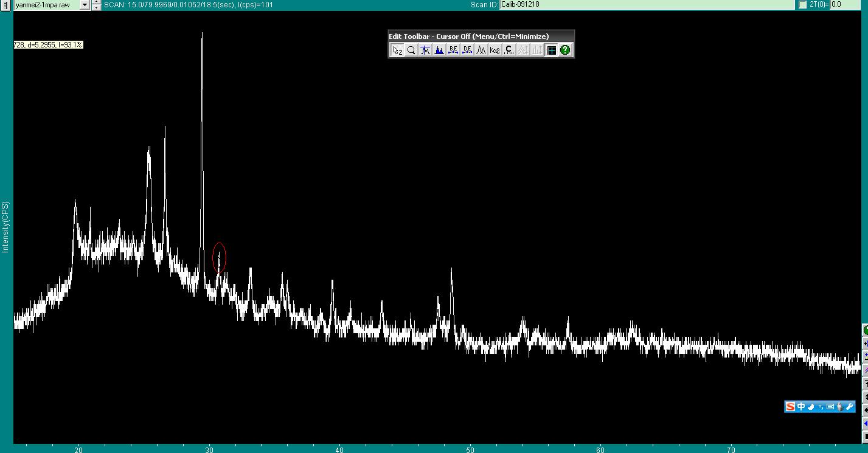Click the D.E dot edit tool
The image size is (868, 453).
467,50
